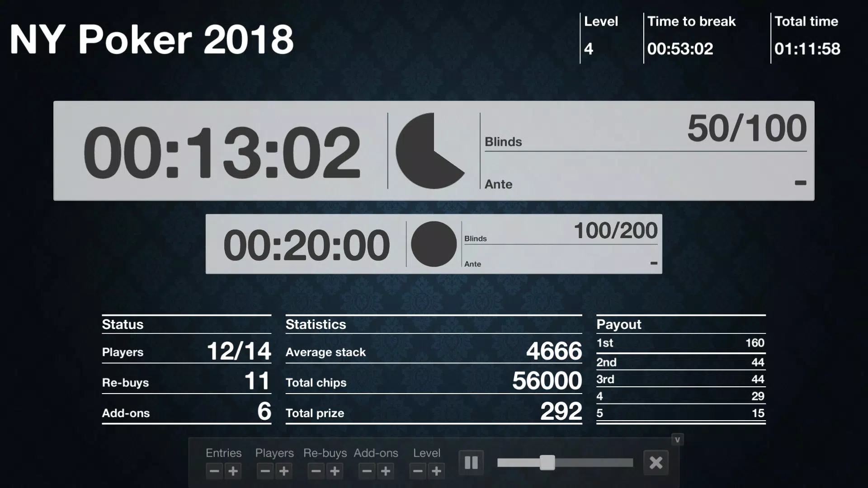
Task: Click the minus button under Entries
Action: (x=214, y=471)
